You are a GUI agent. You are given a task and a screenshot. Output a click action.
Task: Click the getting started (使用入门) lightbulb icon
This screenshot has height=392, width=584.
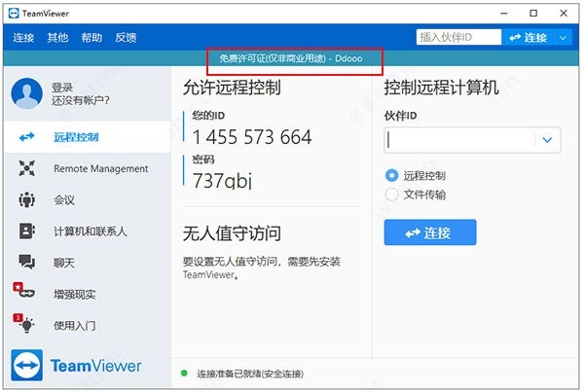pyautogui.click(x=26, y=325)
